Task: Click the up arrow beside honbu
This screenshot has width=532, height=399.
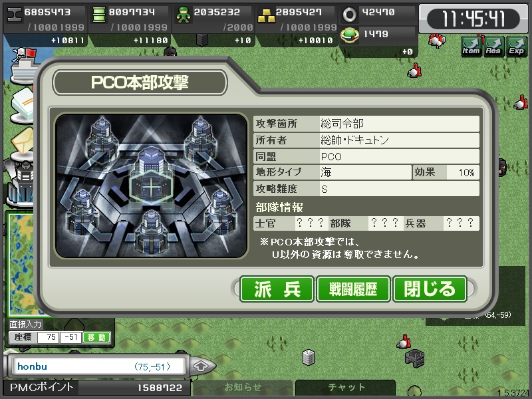Action: coord(201,366)
